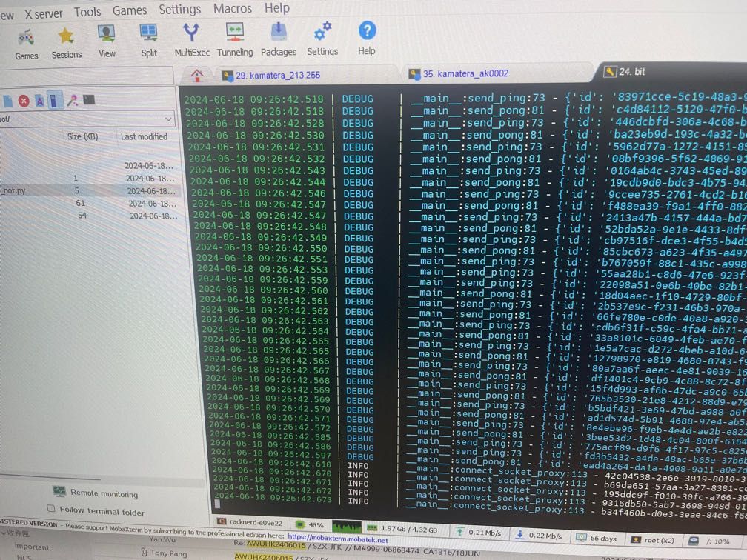Viewport: 747px width, 560px height.
Task: Open the Sessions star icon
Action: [66, 36]
